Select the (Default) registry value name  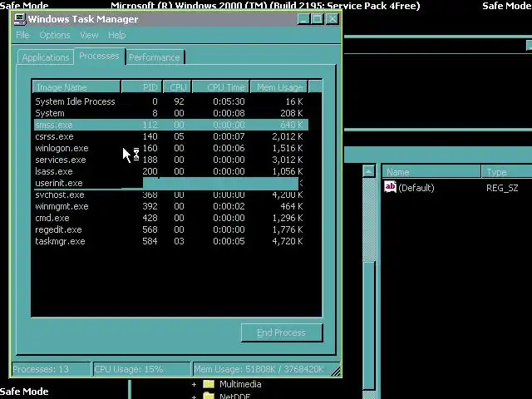(x=416, y=188)
